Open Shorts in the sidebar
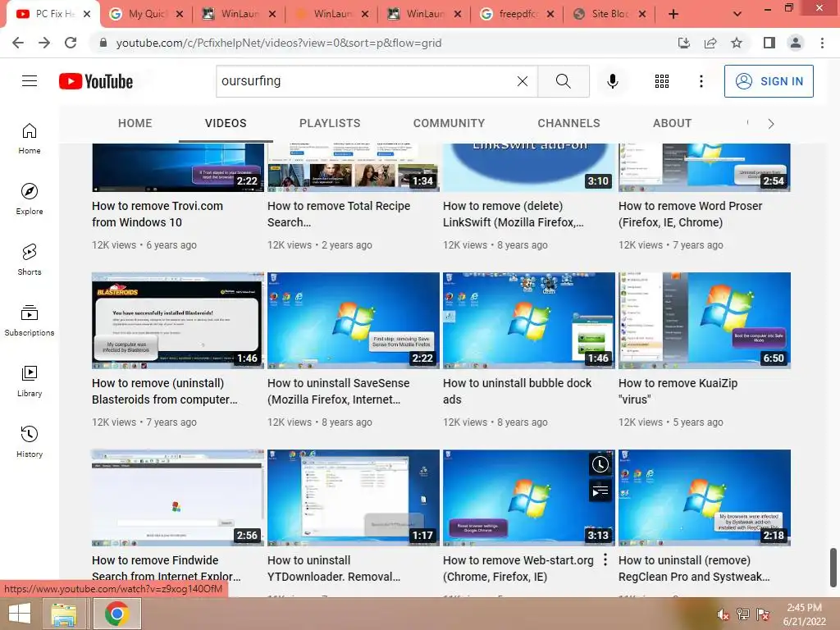 pos(30,260)
